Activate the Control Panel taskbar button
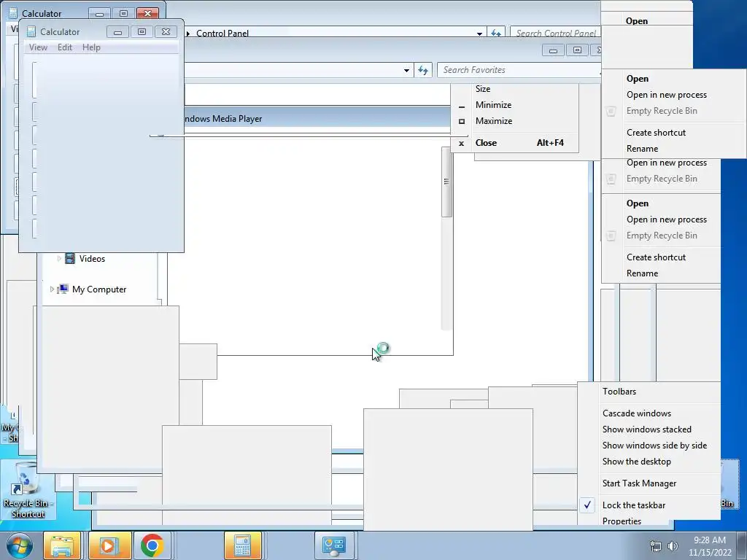 [x=333, y=545]
